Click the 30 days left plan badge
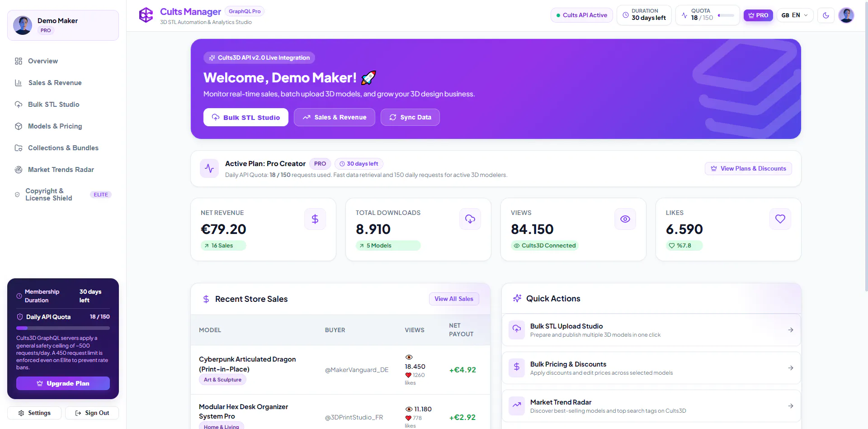This screenshot has width=868, height=429. 359,164
